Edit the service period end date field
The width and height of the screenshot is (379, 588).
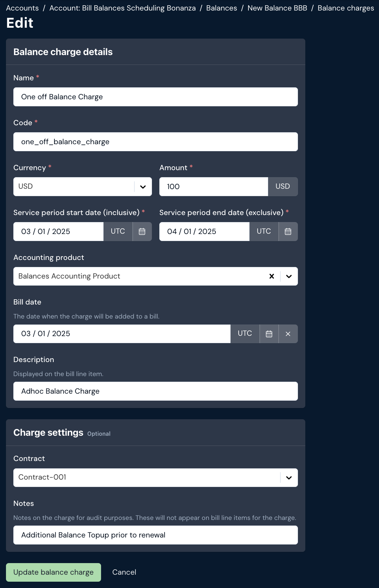tap(204, 232)
